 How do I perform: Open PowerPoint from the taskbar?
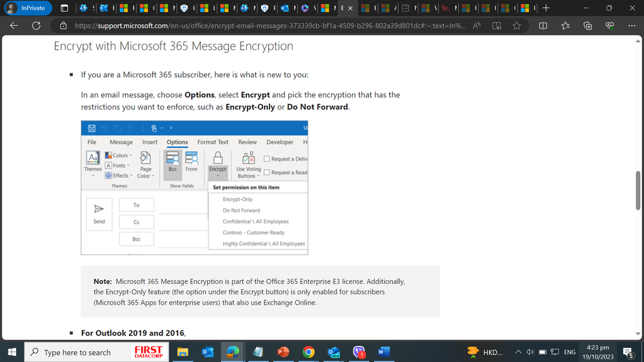283,352
